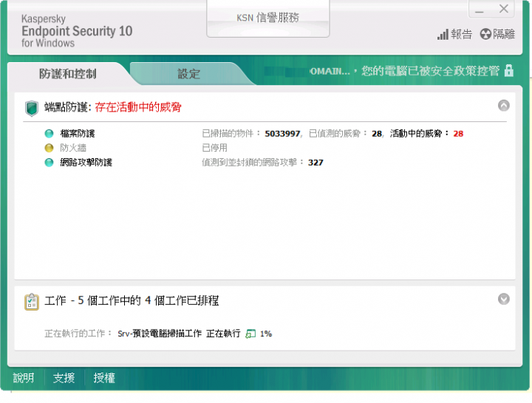Viewport: 532px width, 403px height.
Task: Close the Kaspersky window
Action: pyautogui.click(x=503, y=9)
